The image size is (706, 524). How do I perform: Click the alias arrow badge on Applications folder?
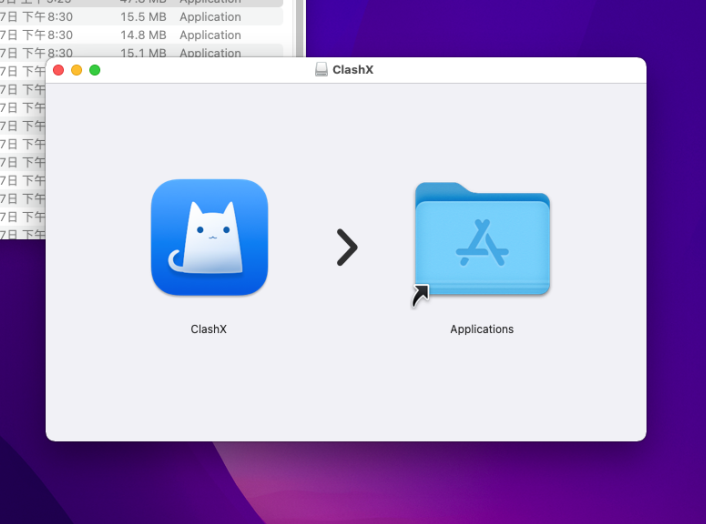point(421,296)
